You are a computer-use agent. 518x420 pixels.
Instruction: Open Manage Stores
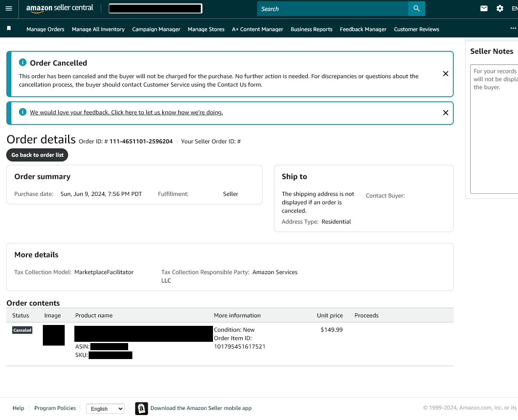click(x=206, y=29)
